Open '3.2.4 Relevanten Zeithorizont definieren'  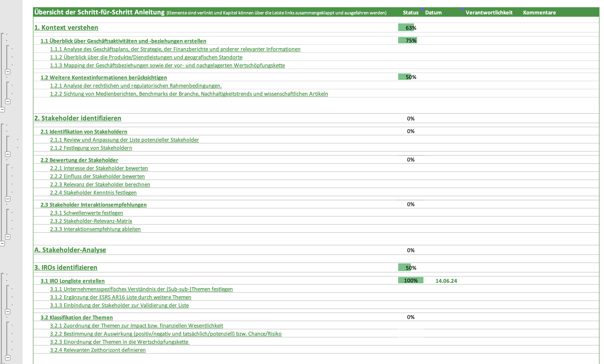coord(98,350)
